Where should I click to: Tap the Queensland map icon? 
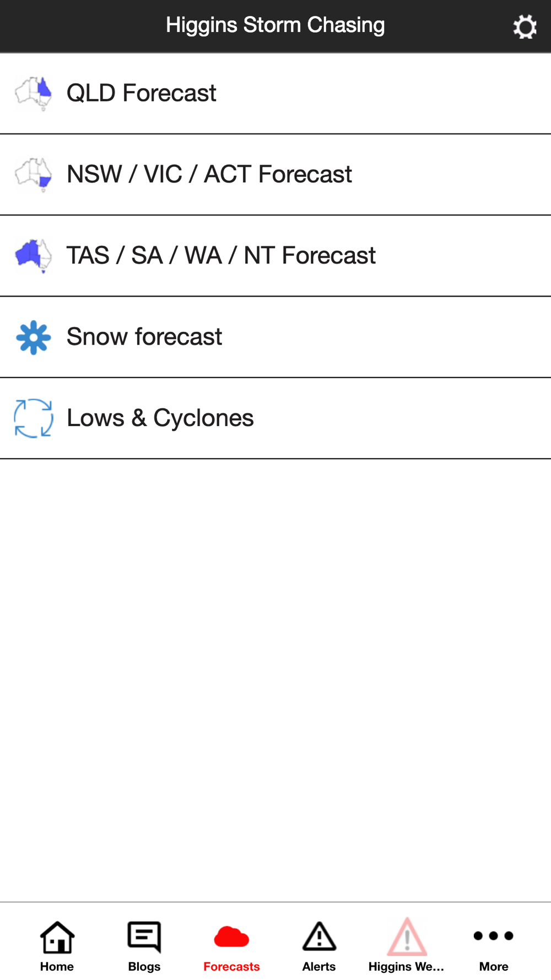(34, 94)
